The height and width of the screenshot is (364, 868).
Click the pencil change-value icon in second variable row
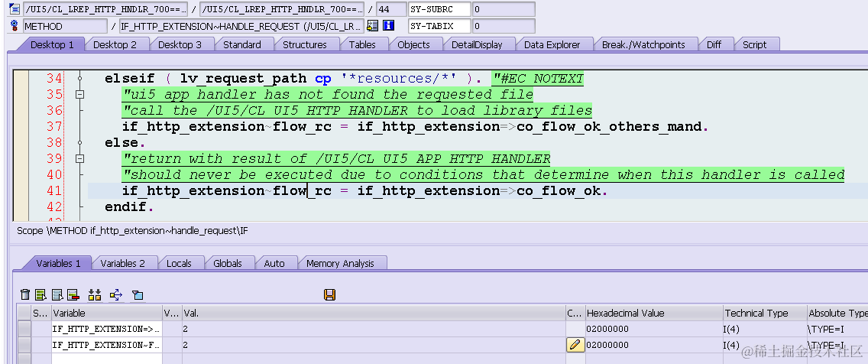[575, 345]
